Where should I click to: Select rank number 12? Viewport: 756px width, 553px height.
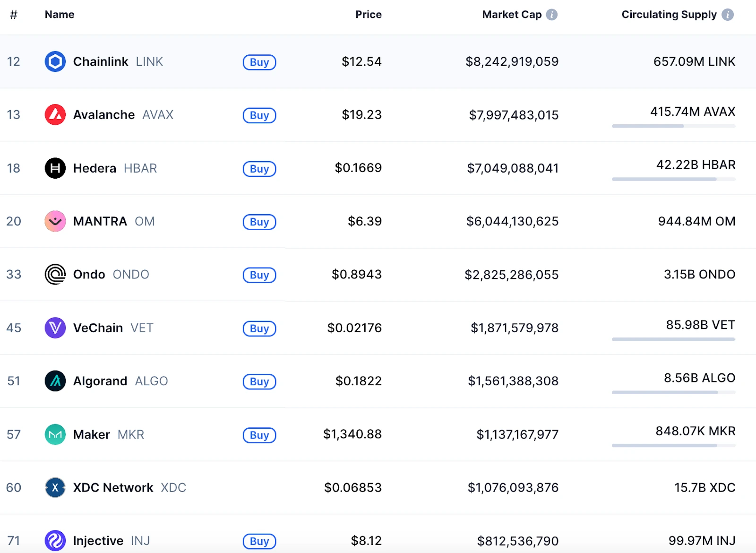pyautogui.click(x=14, y=61)
